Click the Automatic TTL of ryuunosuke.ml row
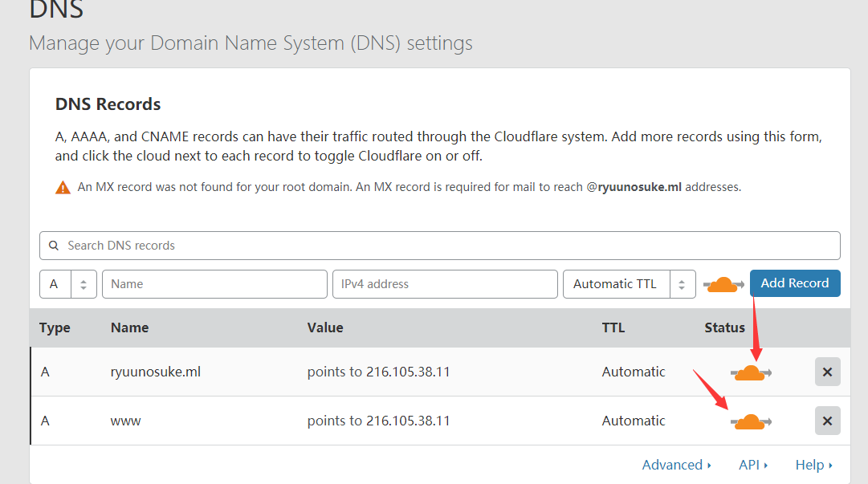Screen dimensions: 868x484 (x=634, y=372)
